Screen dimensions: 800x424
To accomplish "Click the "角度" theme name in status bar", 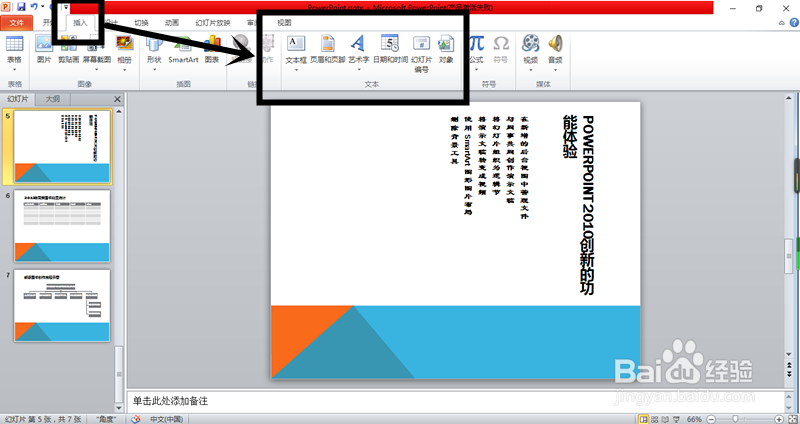I will point(106,419).
